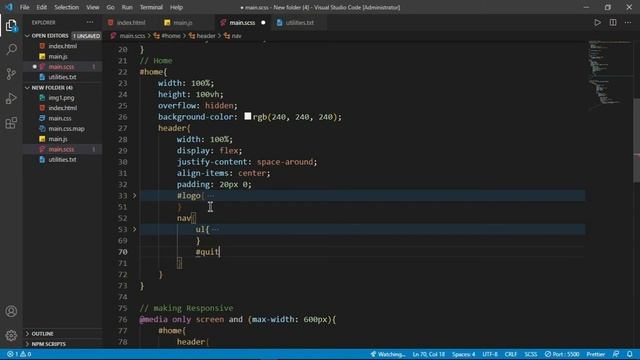Open the notifications bell icon
This screenshot has height=360, width=640.
[x=630, y=354]
